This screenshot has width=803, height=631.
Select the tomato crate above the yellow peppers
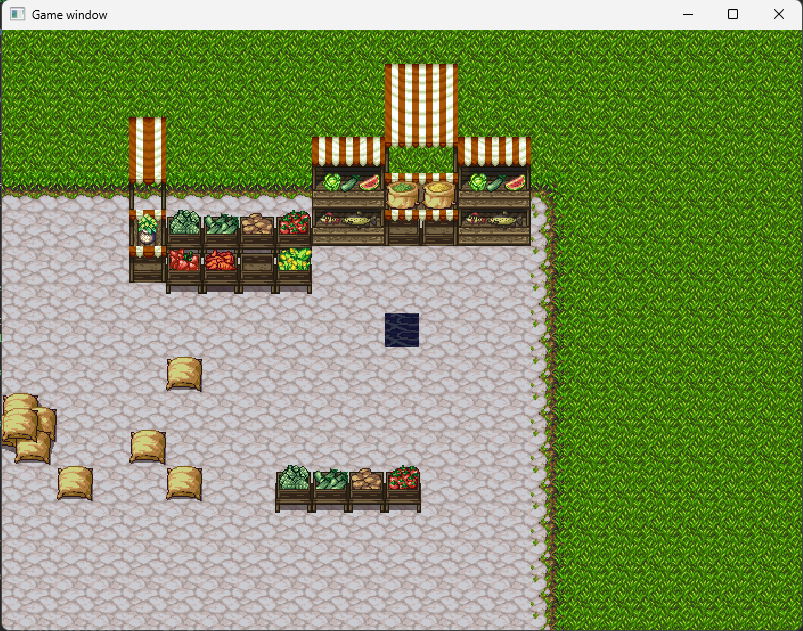point(294,229)
